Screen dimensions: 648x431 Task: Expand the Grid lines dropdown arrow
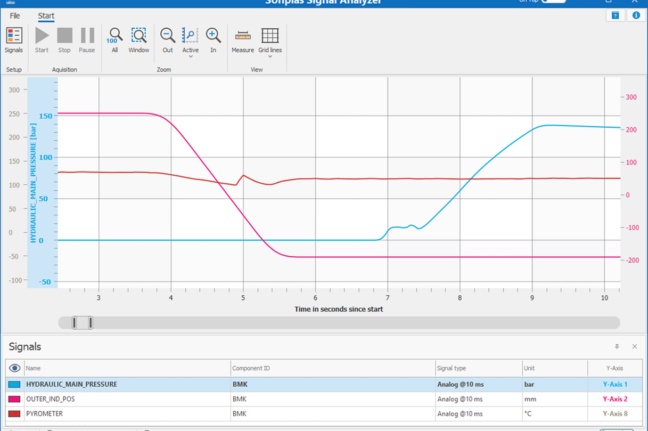point(270,57)
